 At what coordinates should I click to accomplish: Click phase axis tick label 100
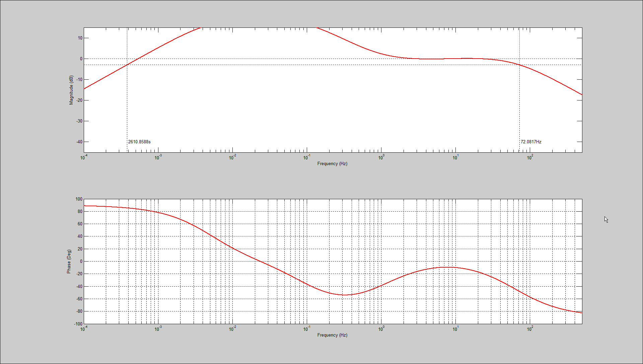[x=79, y=199]
